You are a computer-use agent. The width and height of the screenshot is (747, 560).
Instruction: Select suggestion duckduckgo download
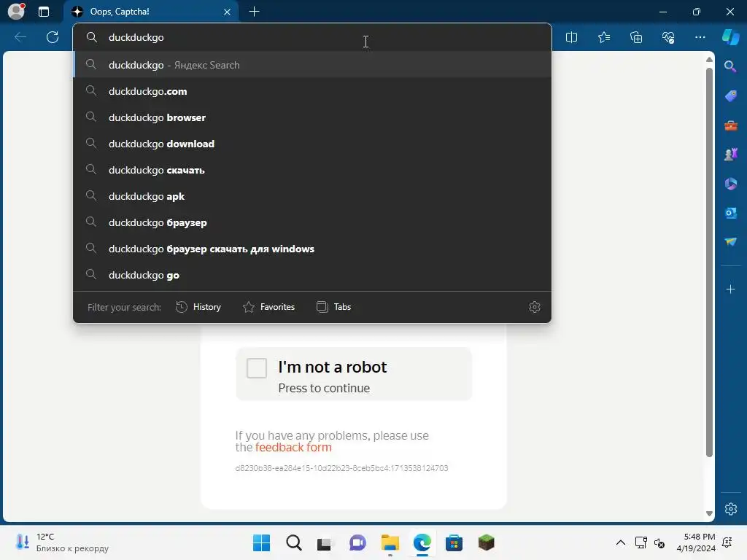pos(312,144)
